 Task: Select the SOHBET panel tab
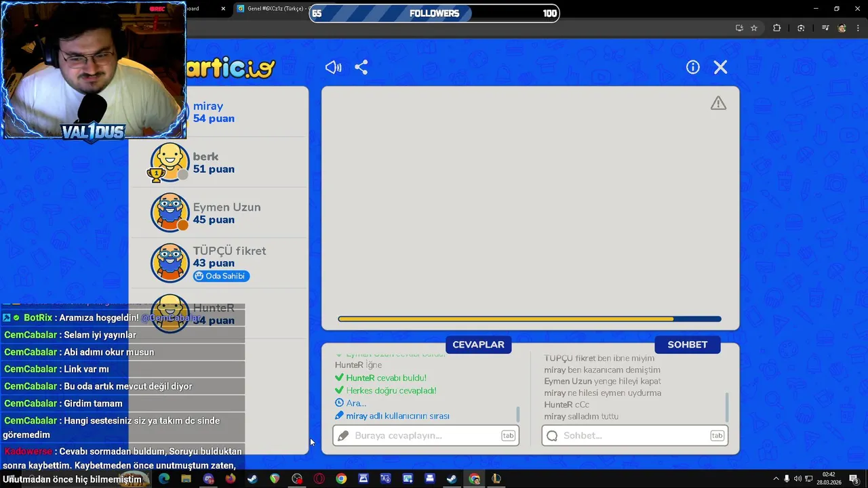[x=688, y=344]
